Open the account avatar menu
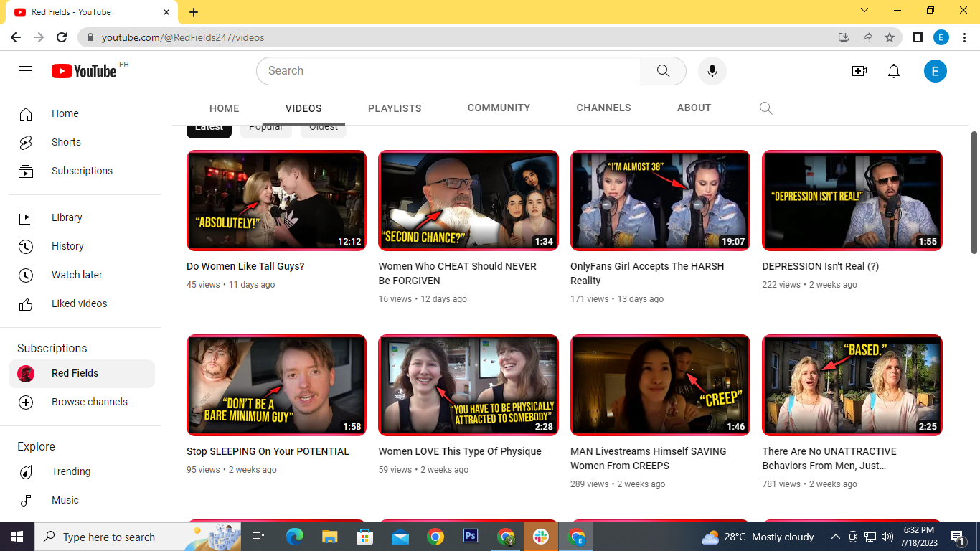Screen dimensions: 980x551 tap(935, 71)
